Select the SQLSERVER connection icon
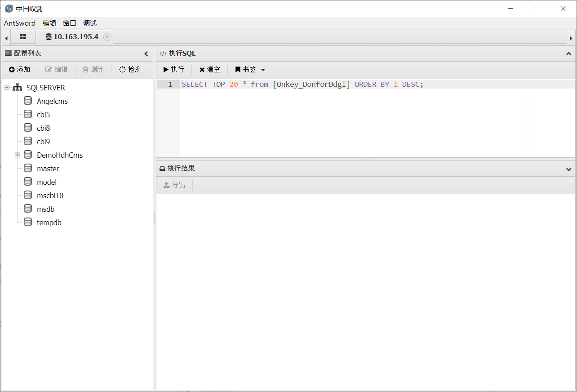The image size is (577, 392). coord(18,88)
